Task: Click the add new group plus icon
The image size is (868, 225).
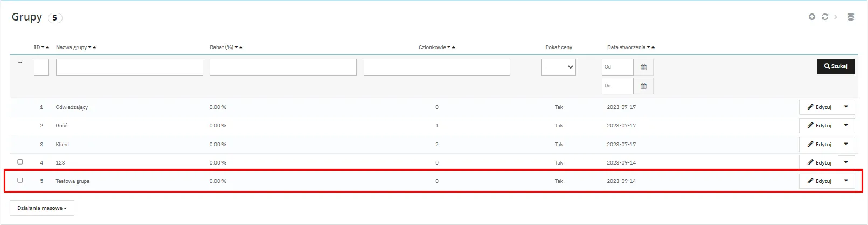Action: pyautogui.click(x=811, y=17)
